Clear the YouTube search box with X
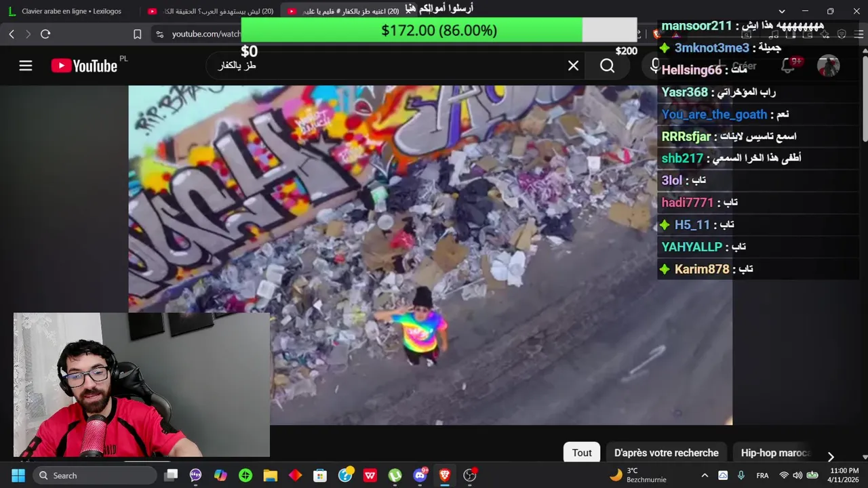Image resolution: width=868 pixels, height=488 pixels. pos(573,66)
